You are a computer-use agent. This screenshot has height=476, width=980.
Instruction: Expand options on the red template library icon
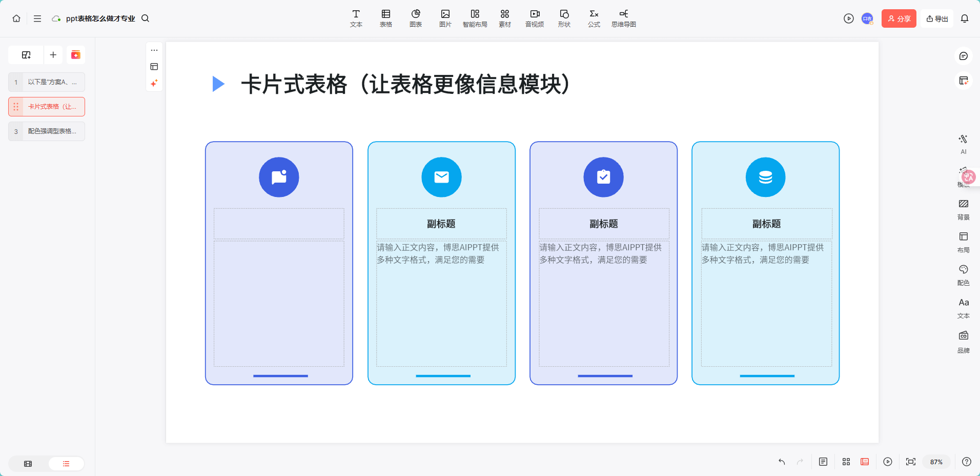click(75, 54)
